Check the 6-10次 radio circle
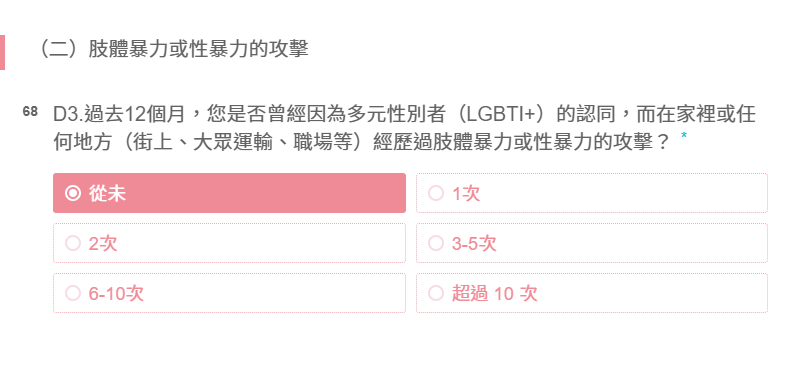The width and height of the screenshot is (789, 369). tap(73, 293)
